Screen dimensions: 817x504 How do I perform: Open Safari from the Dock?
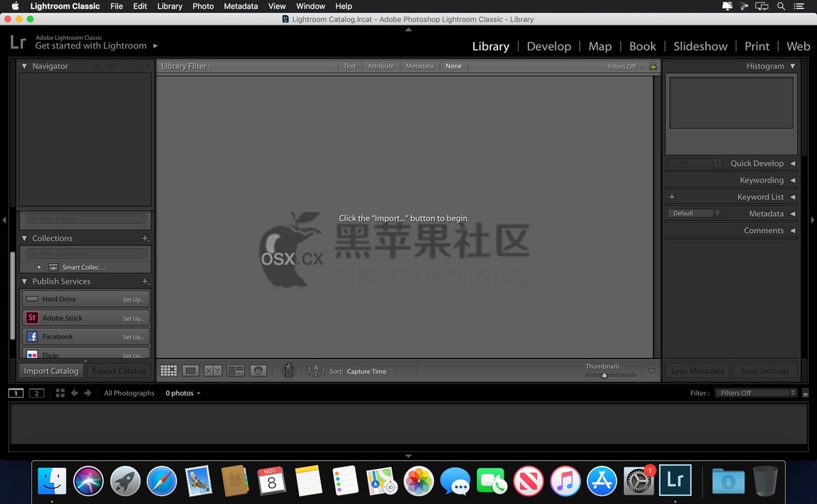(x=161, y=481)
